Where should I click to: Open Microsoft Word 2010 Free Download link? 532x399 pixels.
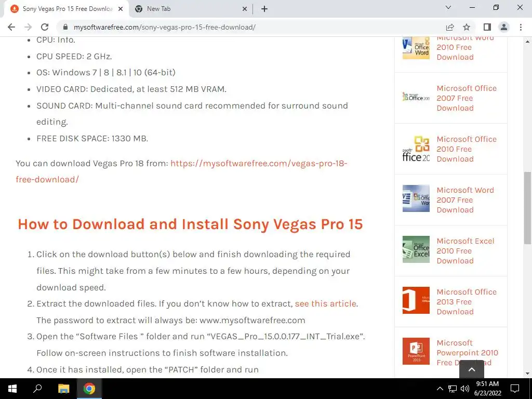[465, 47]
